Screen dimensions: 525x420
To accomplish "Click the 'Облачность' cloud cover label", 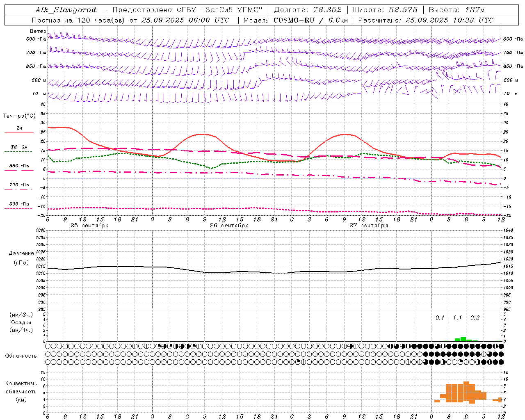I will click(21, 356).
